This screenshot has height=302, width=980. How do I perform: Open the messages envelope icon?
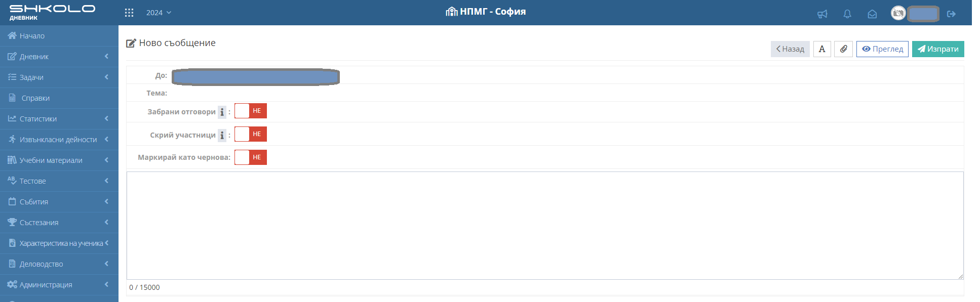(x=872, y=14)
